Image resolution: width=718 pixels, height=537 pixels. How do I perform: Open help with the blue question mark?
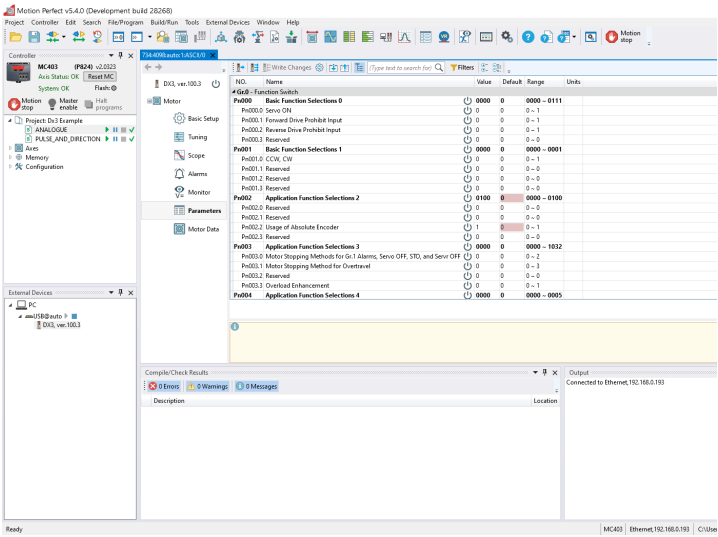528,37
